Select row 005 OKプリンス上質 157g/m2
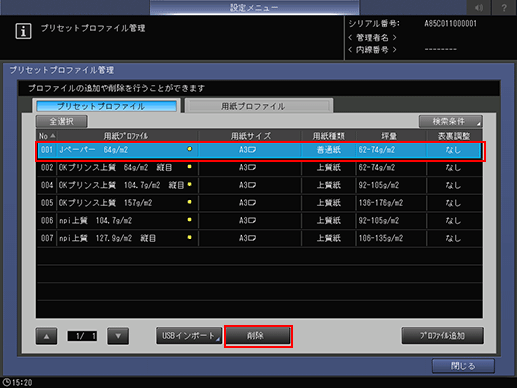This screenshot has width=517, height=388. (259, 203)
